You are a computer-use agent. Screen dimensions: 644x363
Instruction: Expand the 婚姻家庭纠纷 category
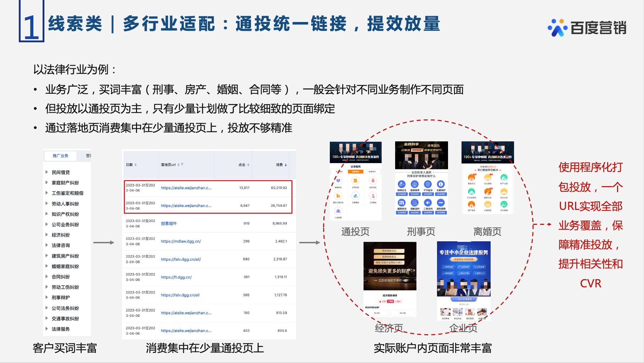tap(47, 266)
